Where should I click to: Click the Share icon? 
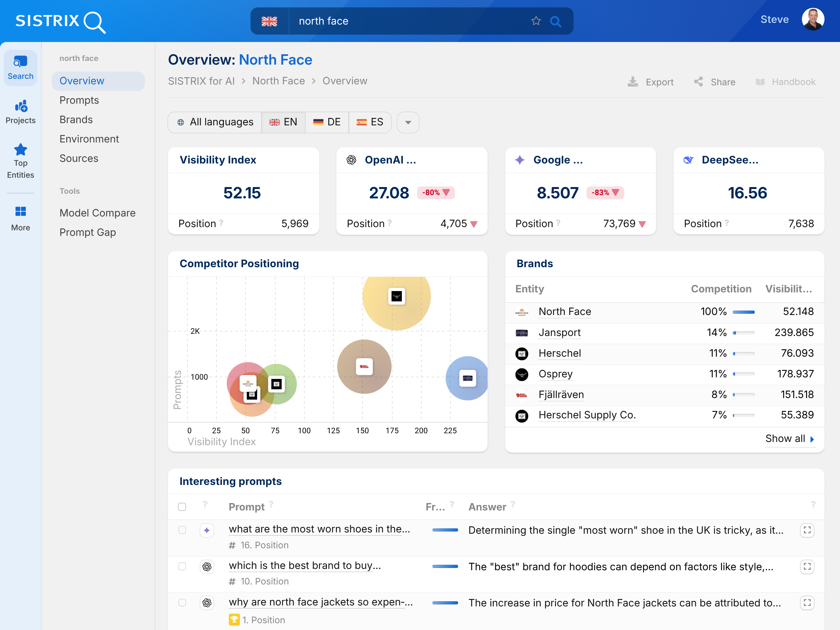[x=698, y=82]
